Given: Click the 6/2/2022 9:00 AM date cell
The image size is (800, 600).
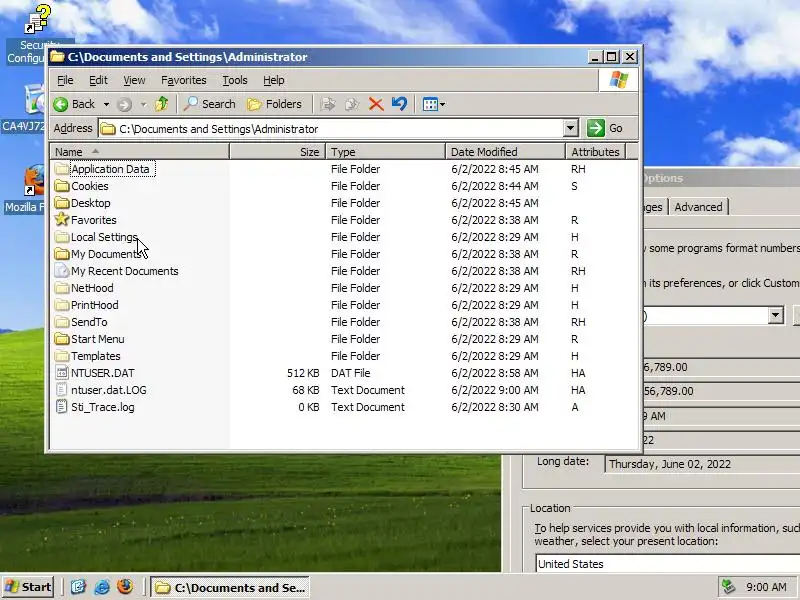Looking at the screenshot, I should pyautogui.click(x=494, y=390).
